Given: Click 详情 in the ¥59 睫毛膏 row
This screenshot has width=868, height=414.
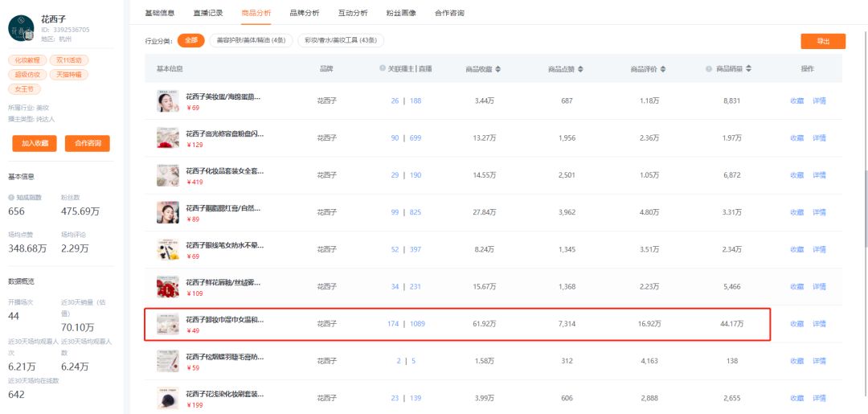Looking at the screenshot, I should 819,361.
